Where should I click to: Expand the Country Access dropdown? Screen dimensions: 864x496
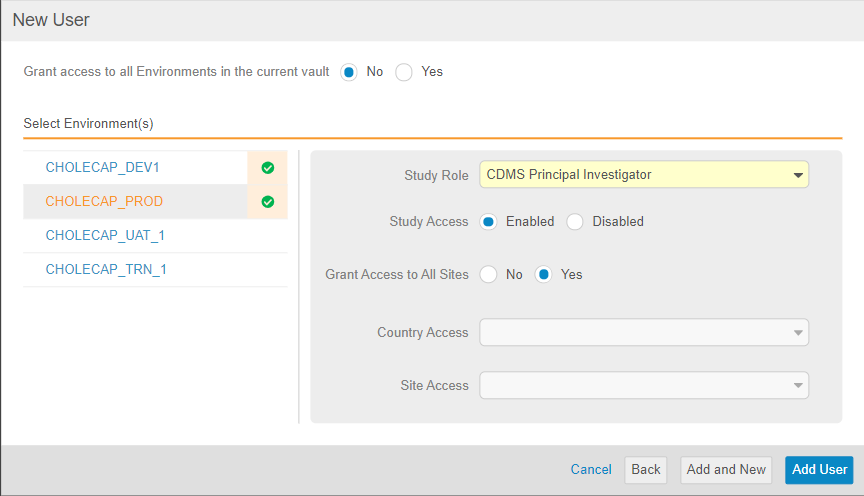pyautogui.click(x=643, y=333)
